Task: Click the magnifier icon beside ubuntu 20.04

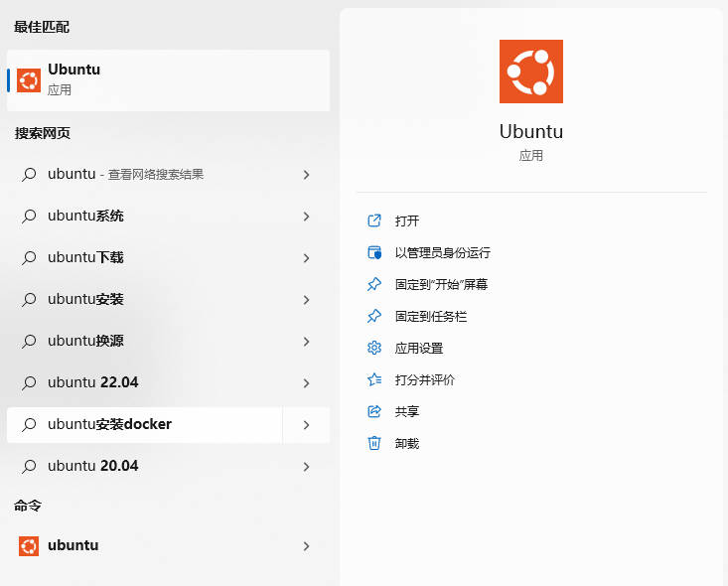Action: pos(29,467)
